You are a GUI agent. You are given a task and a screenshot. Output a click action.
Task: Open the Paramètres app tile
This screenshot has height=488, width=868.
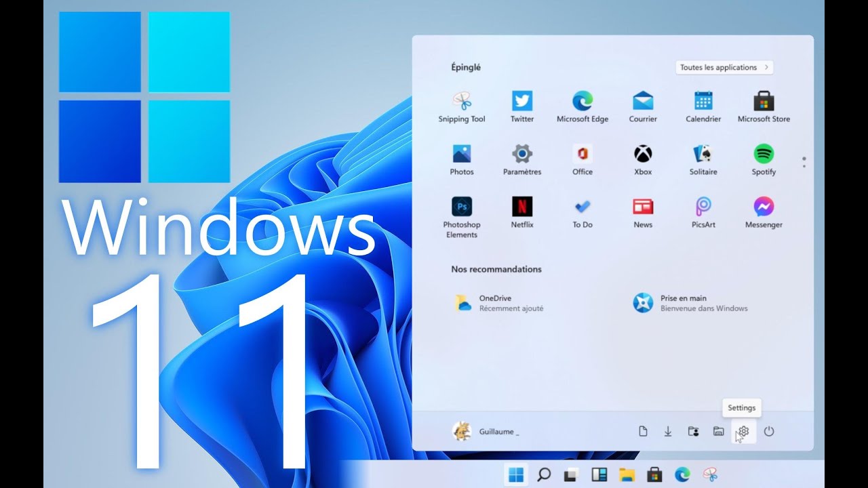(x=522, y=160)
